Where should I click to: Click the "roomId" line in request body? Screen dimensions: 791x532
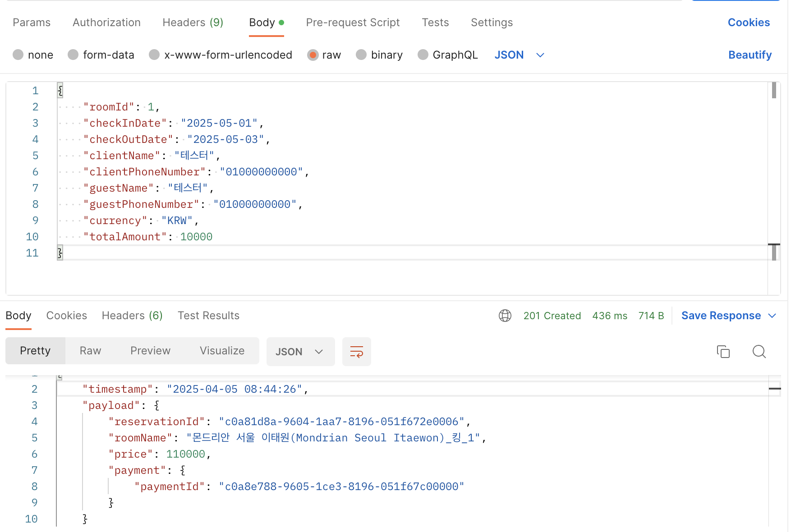[x=122, y=107]
